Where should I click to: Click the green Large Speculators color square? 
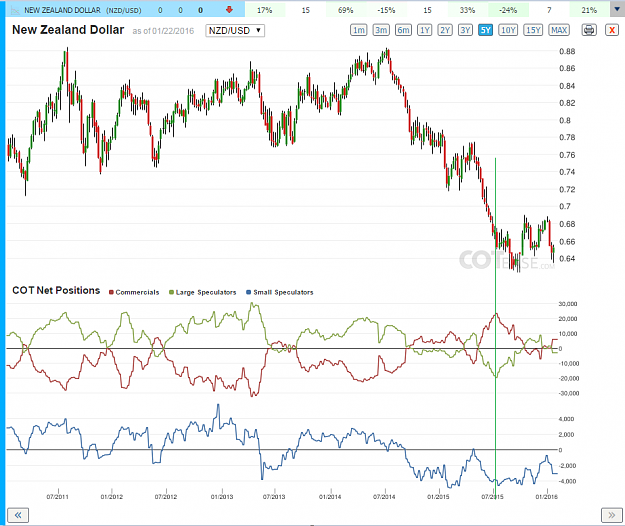tap(172, 292)
